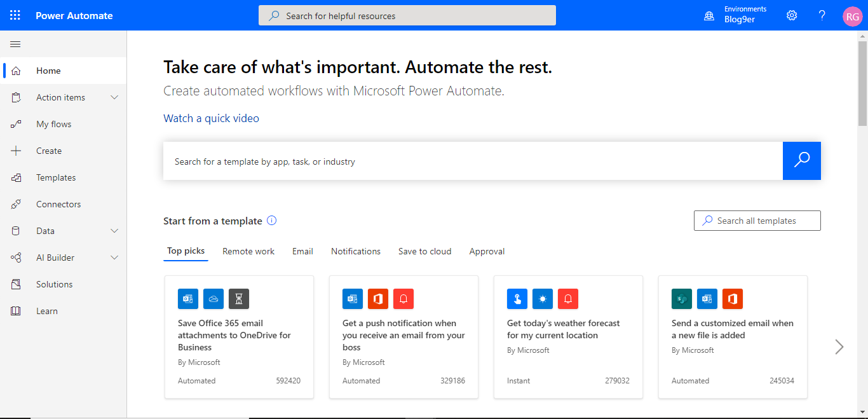
Task: Click OneDrive cloud icon on first template card
Action: 214,299
